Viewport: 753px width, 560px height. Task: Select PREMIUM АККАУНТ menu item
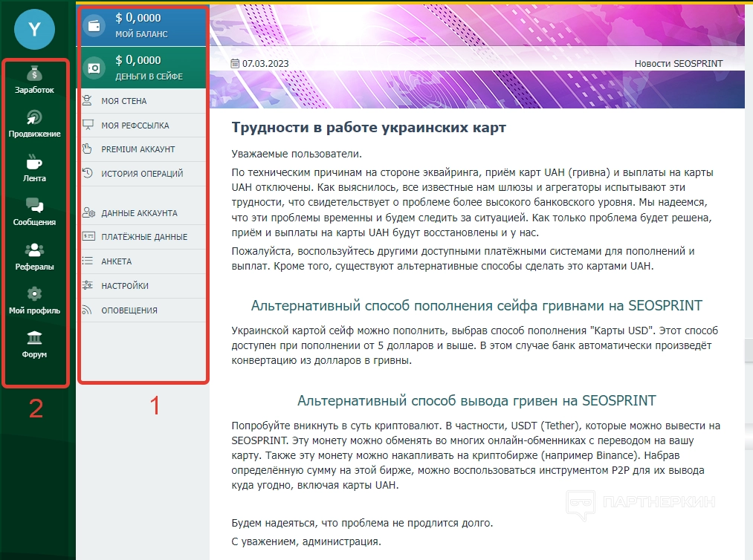[143, 149]
